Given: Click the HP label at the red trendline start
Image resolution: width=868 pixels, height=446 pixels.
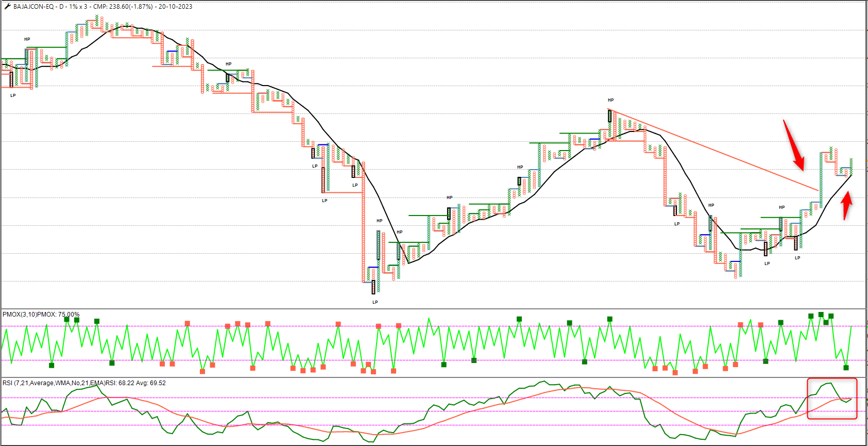Looking at the screenshot, I should (610, 100).
